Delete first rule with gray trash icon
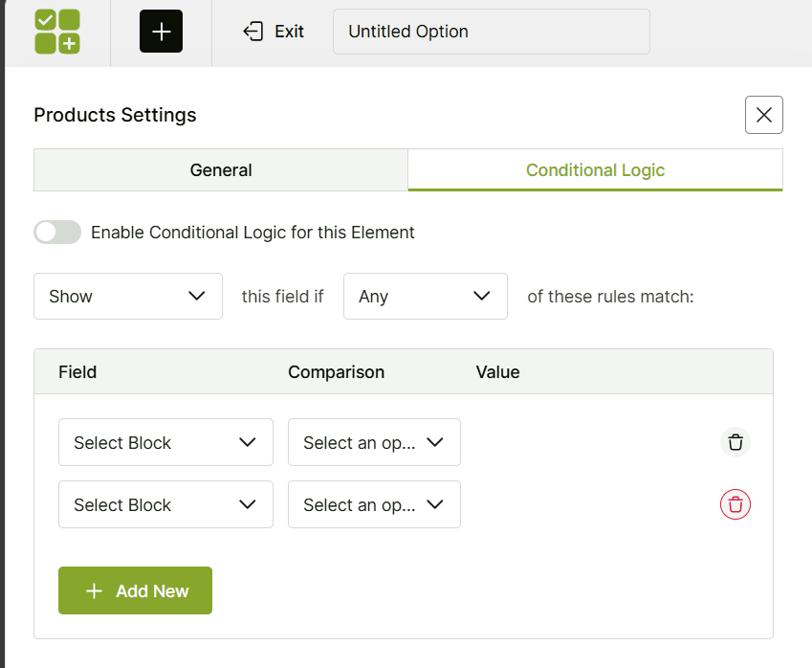812x668 pixels. [735, 442]
